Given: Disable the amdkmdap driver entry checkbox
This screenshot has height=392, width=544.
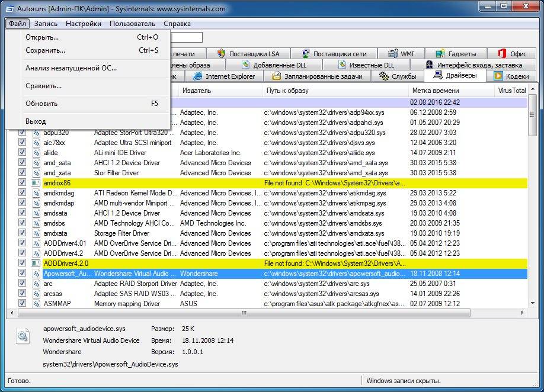Looking at the screenshot, I should [x=22, y=203].
